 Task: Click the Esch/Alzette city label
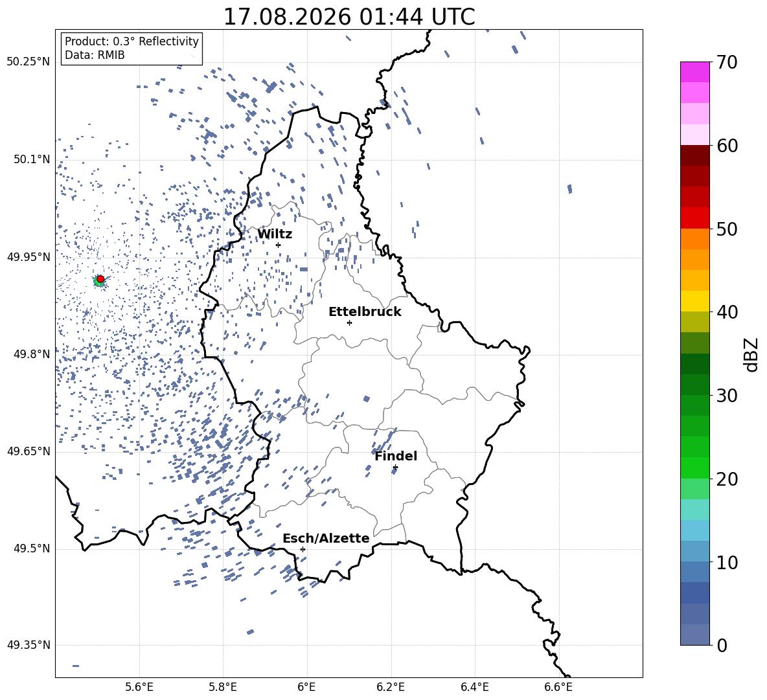(326, 538)
